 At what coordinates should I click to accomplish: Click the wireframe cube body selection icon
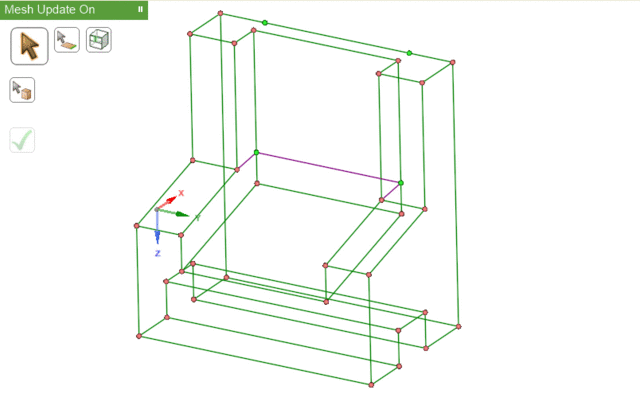pos(99,40)
